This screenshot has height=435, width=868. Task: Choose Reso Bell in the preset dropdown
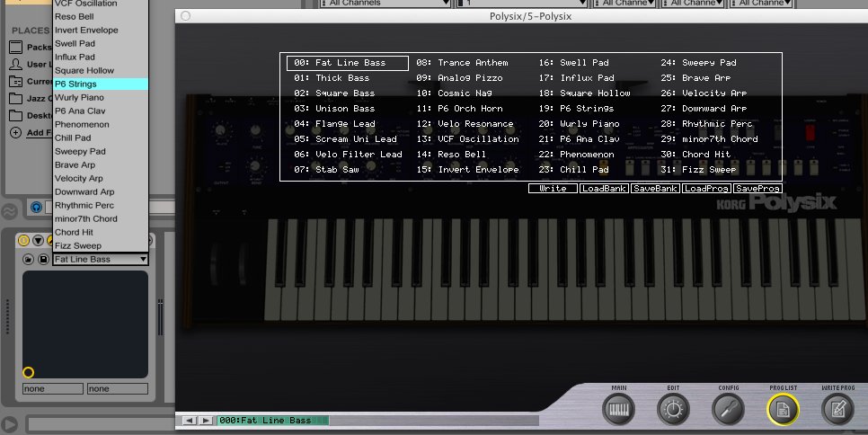(101, 16)
